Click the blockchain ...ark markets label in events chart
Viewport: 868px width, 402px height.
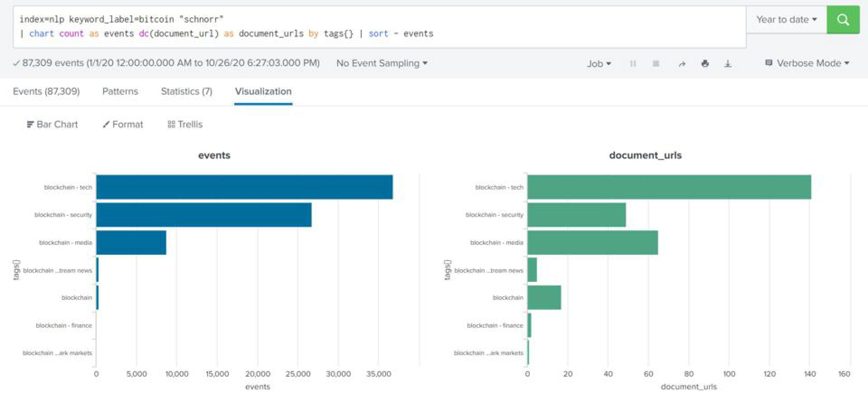click(x=57, y=353)
